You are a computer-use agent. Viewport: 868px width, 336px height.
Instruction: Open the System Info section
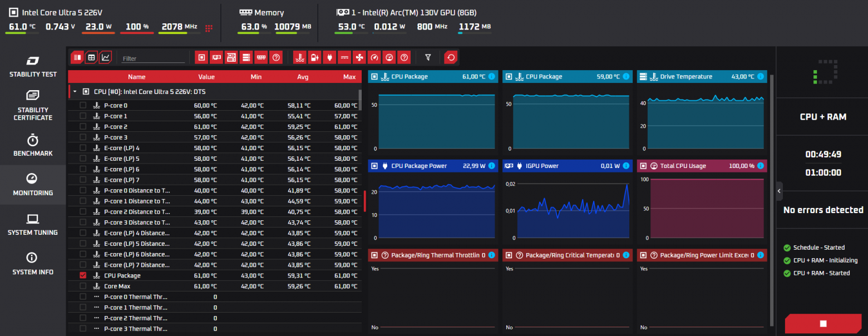33,264
